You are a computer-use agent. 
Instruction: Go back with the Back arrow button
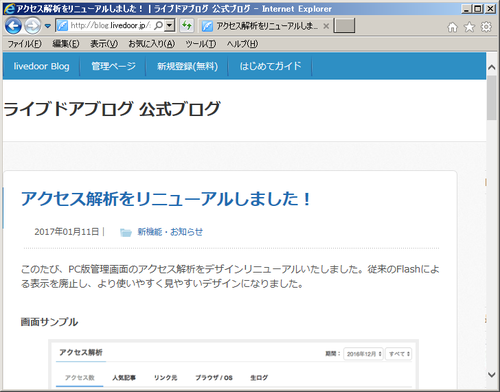tap(13, 26)
